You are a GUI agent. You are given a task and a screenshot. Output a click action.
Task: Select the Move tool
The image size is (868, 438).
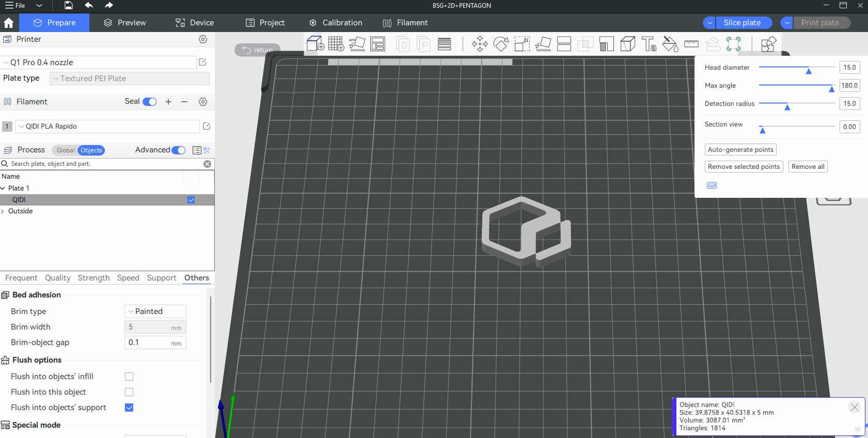(480, 44)
